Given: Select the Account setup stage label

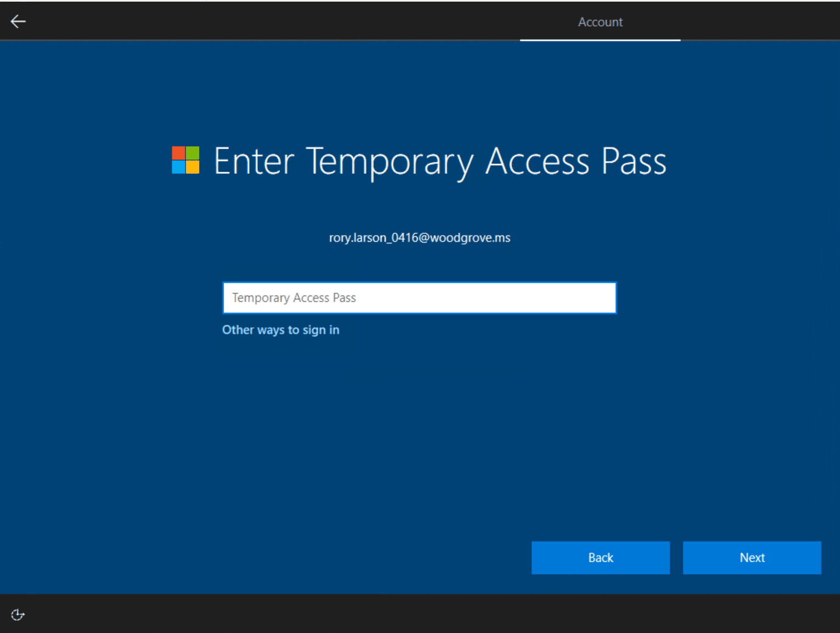Looking at the screenshot, I should pyautogui.click(x=600, y=22).
